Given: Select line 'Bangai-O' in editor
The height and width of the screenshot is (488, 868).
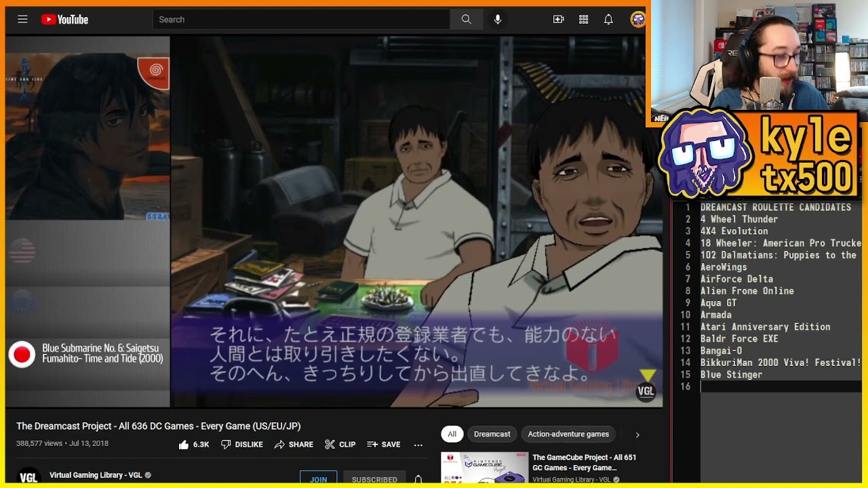Looking at the screenshot, I should coord(721,351).
